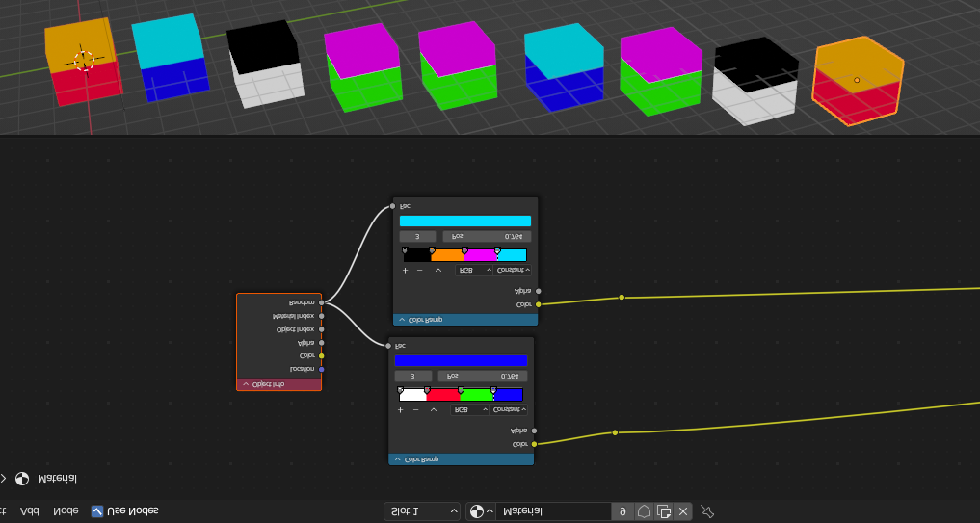Select the magenta stop on the color ramp

[464, 250]
